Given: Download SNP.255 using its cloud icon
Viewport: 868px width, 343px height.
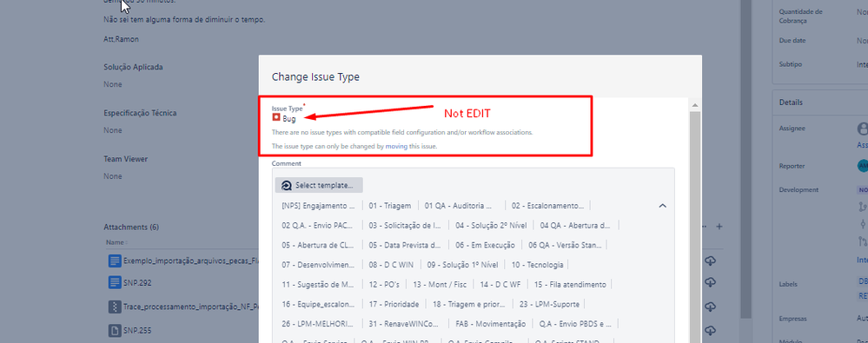Looking at the screenshot, I should [x=710, y=330].
